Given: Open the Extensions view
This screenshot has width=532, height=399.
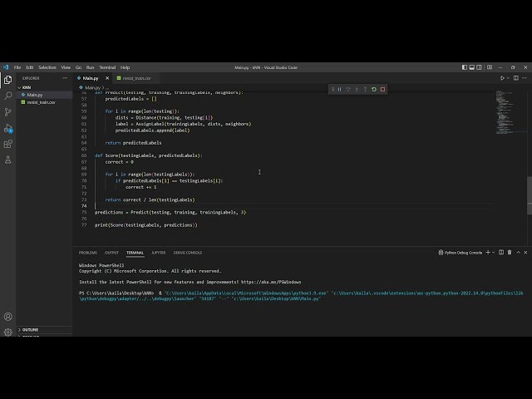Looking at the screenshot, I should point(7,144).
